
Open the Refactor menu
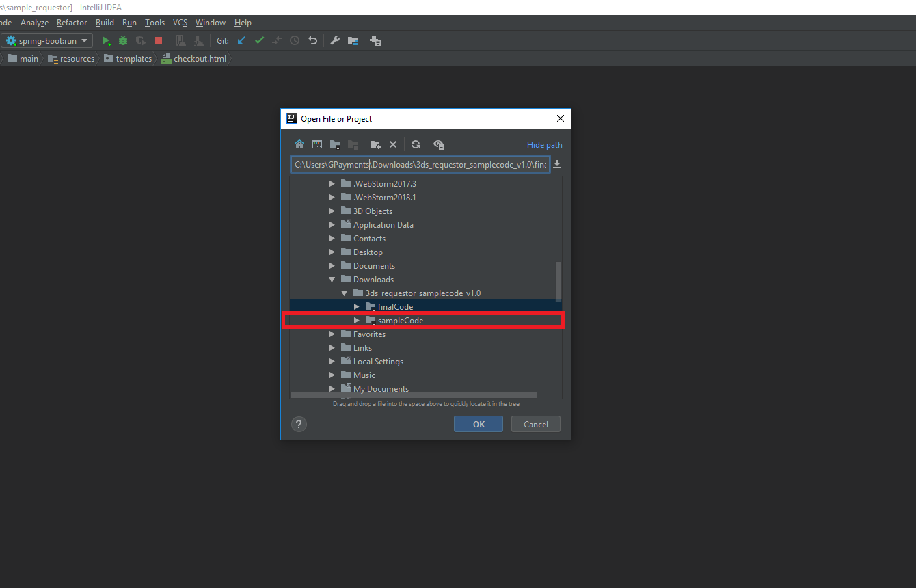pos(72,23)
